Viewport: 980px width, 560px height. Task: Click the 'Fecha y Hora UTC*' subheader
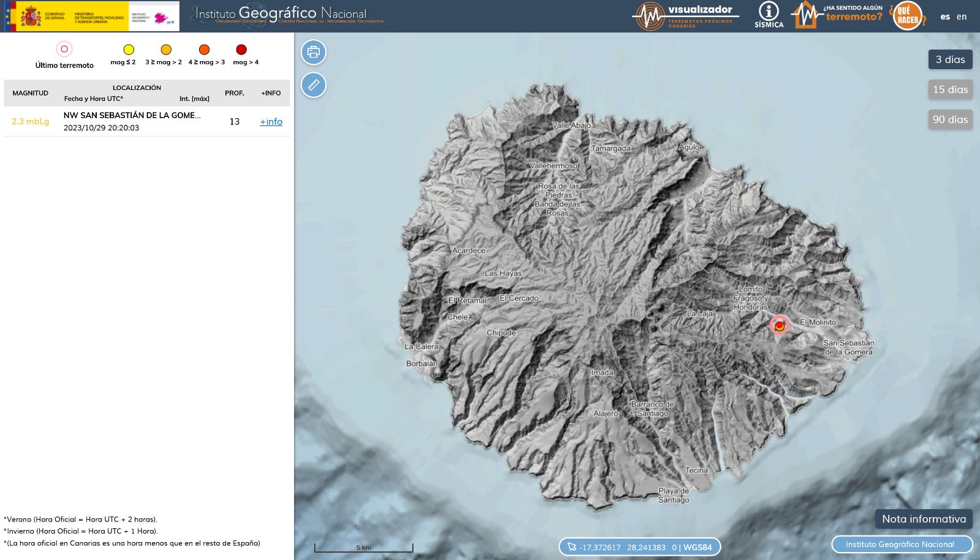94,99
